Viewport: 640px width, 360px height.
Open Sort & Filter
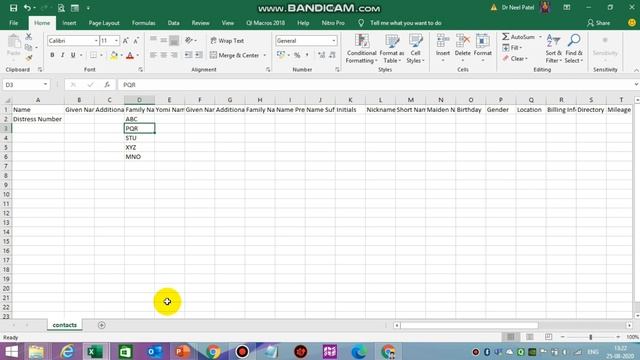(x=553, y=49)
